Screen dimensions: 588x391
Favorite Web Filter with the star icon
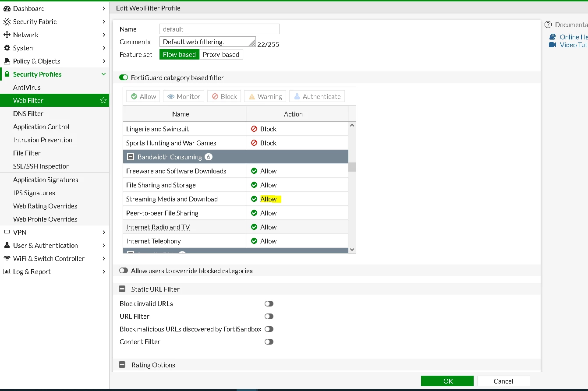[x=103, y=100]
